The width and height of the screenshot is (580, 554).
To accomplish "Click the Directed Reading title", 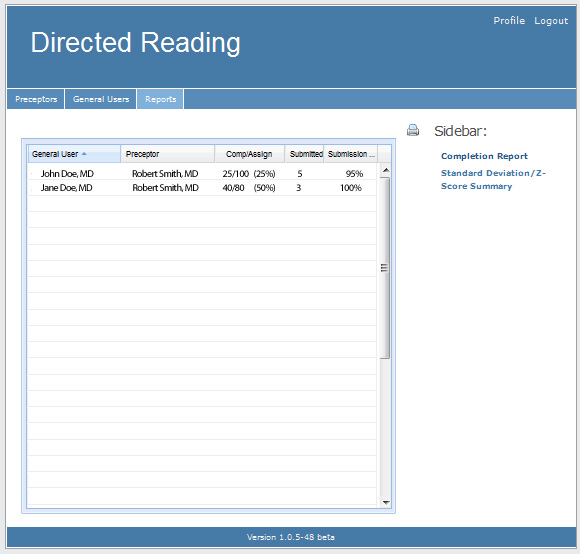I will pos(135,43).
